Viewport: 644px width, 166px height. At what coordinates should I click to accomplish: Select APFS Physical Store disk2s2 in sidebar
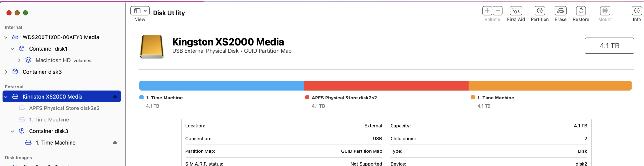click(64, 108)
